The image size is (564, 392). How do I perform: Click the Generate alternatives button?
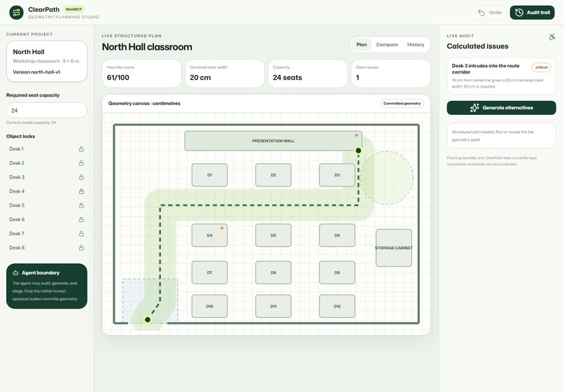(501, 108)
